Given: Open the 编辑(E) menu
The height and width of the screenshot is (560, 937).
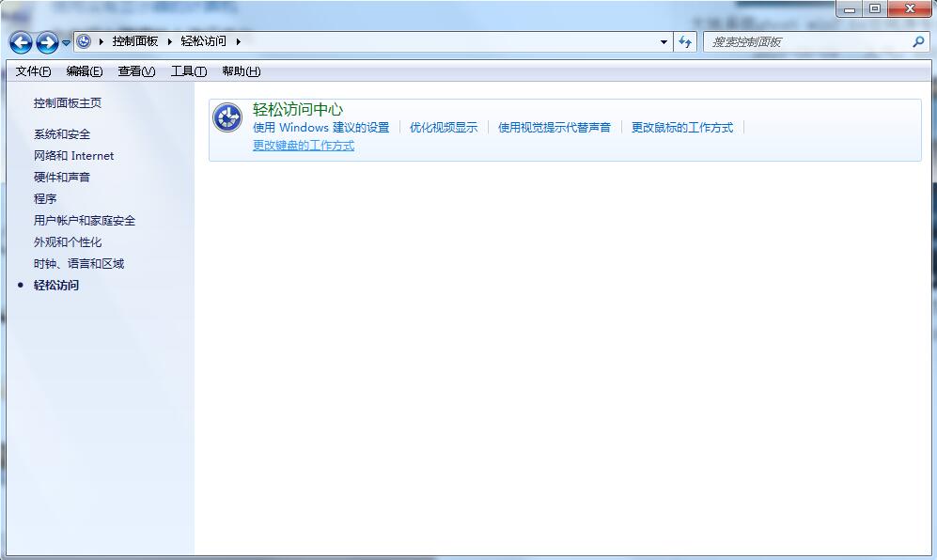Looking at the screenshot, I should pyautogui.click(x=85, y=71).
